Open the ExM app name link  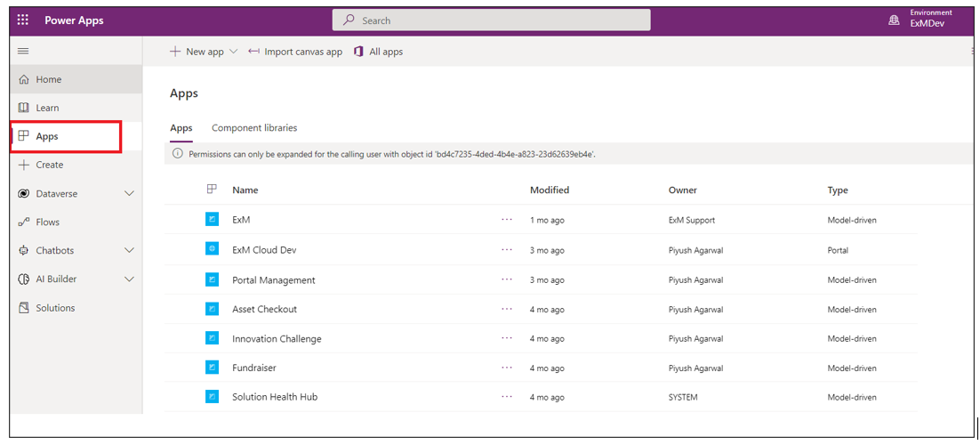tap(241, 220)
